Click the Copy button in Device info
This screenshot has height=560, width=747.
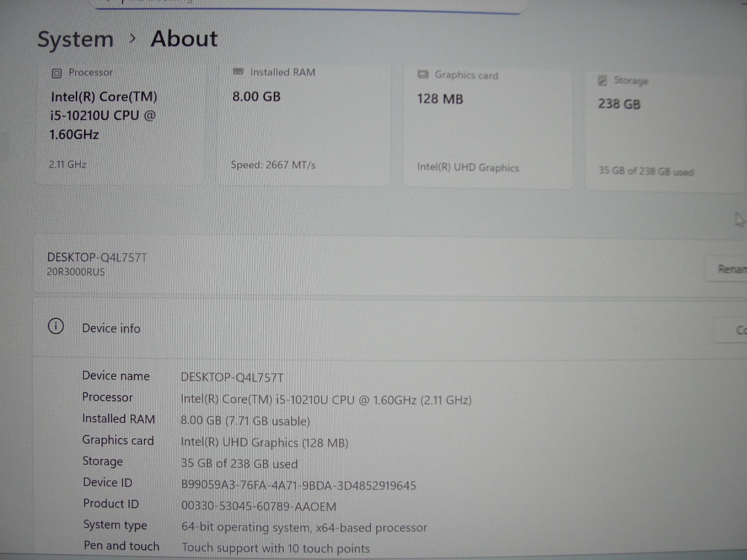731,330
